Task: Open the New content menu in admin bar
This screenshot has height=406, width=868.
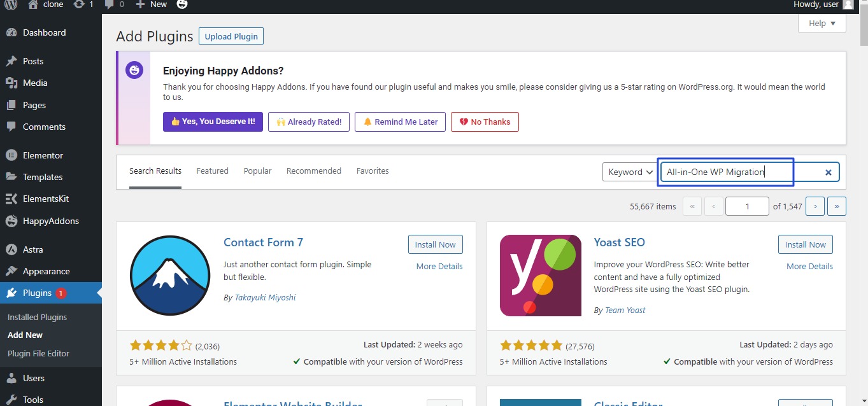Action: coord(152,4)
